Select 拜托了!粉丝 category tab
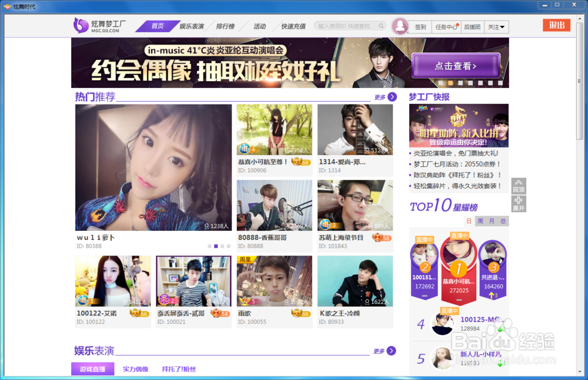588x380 pixels. (x=179, y=369)
